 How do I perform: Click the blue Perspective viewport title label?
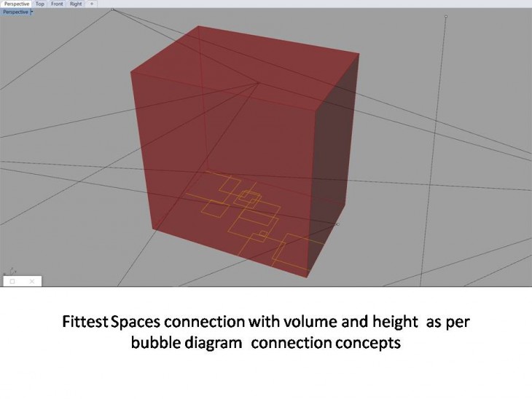(15, 12)
